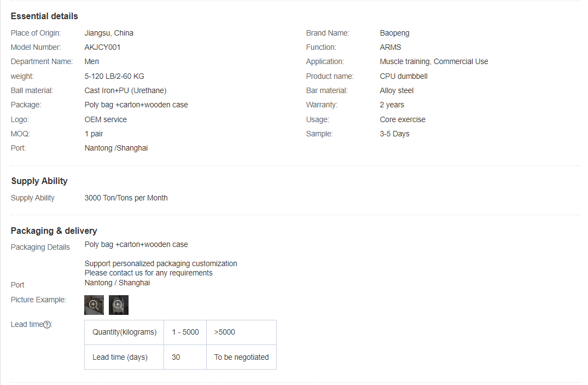Click the Lead time (days) row header
588x385 pixels.
(x=120, y=357)
